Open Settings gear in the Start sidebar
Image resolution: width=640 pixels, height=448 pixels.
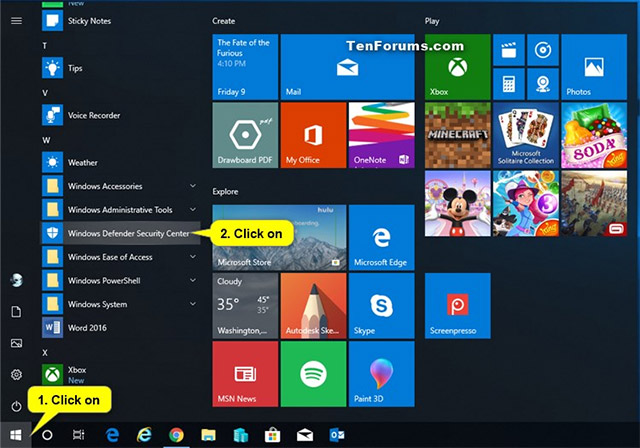click(x=16, y=375)
